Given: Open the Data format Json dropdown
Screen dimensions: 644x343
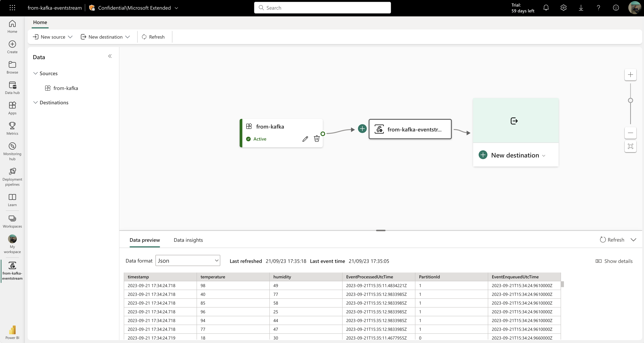Looking at the screenshot, I should (187, 260).
